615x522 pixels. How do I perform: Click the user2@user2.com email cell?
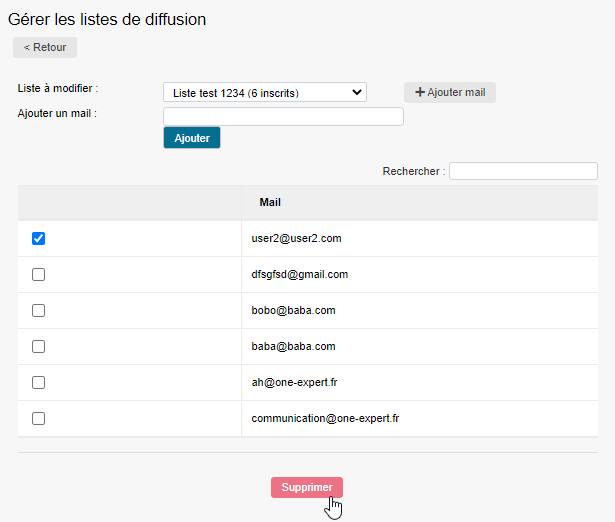coord(297,239)
